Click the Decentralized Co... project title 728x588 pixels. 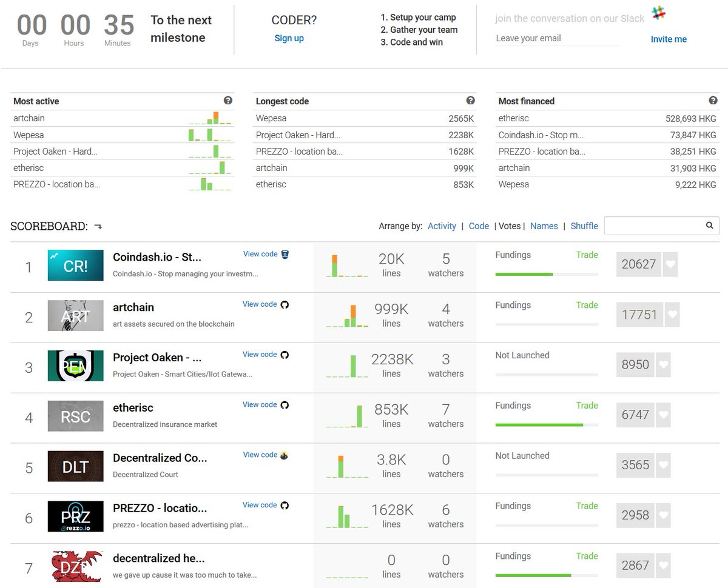pos(160,458)
